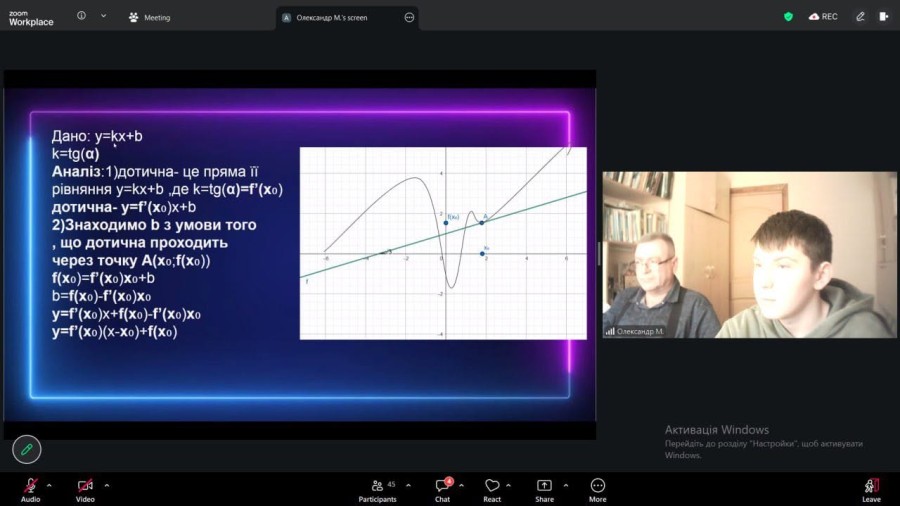This screenshot has height=506, width=900.
Task: Open the Chat panel
Action: (x=443, y=490)
